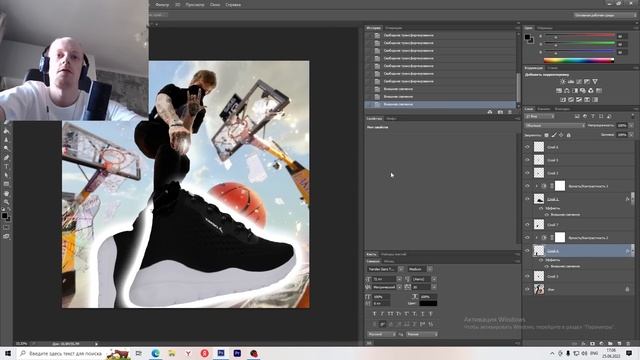The width and height of the screenshot is (640, 360).
Task: Toggle Quick Mask mode in toolbar
Action: (6, 227)
